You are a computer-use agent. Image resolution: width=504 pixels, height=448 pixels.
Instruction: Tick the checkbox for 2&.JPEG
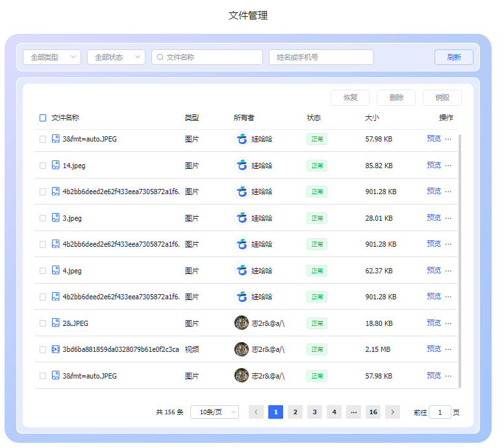click(43, 323)
